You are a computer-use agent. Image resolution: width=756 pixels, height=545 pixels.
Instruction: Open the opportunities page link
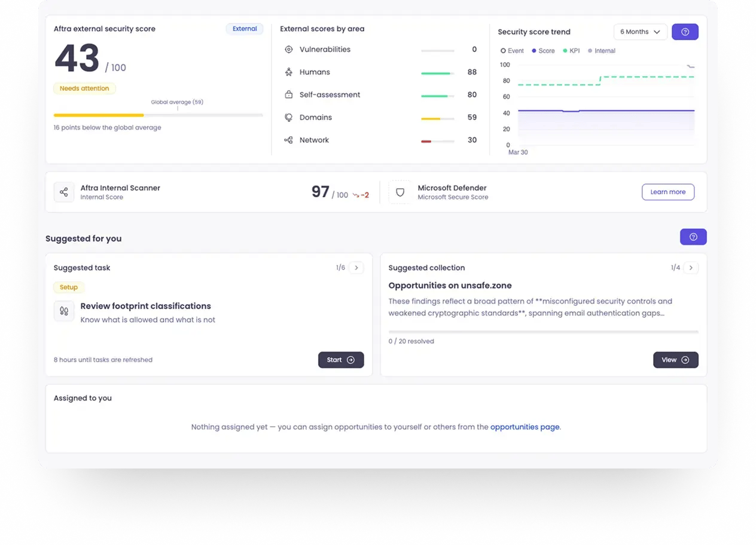point(525,427)
